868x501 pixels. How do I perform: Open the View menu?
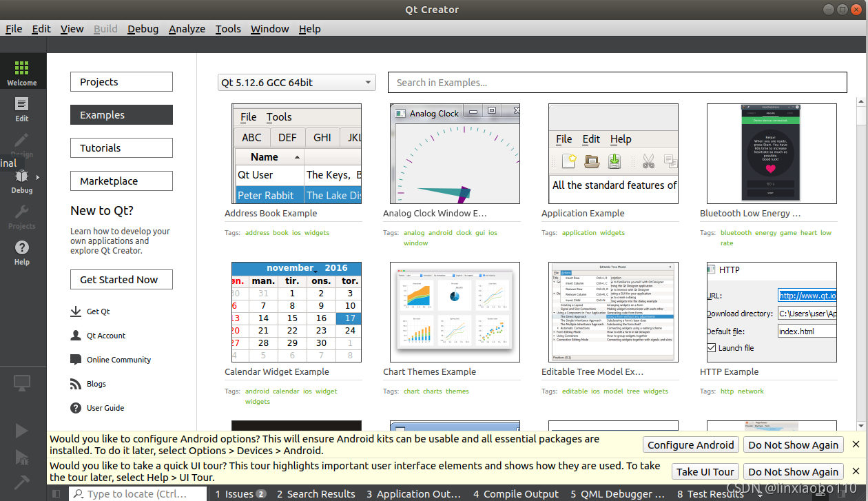pos(72,29)
